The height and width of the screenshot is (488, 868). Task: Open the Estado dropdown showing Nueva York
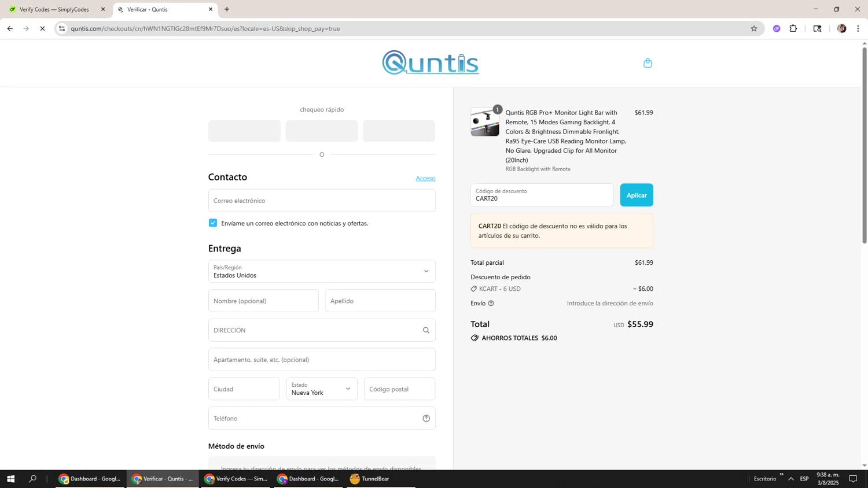[322, 389]
